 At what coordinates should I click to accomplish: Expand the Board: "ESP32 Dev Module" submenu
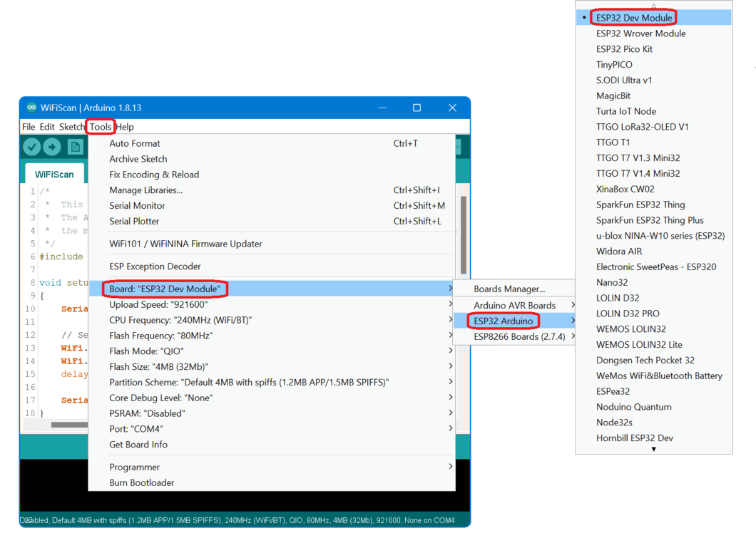tap(272, 289)
